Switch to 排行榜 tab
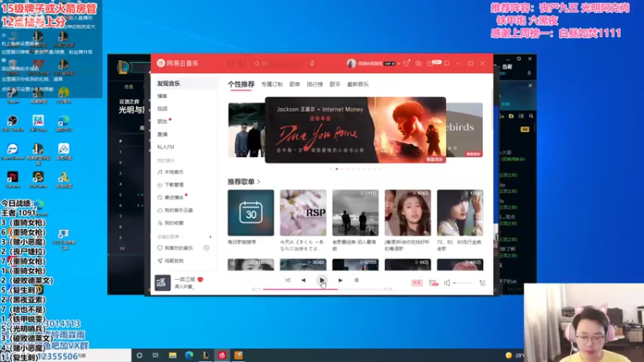This screenshot has width=644, height=362. 315,84
